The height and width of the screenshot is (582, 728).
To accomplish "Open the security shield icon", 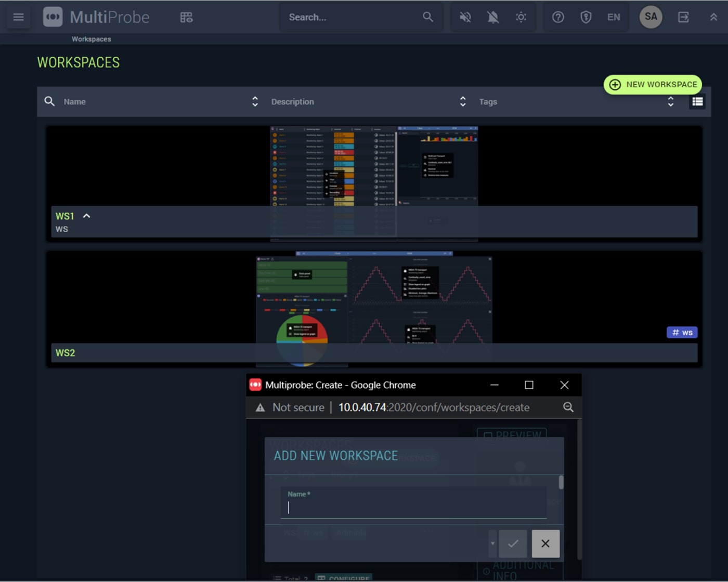I will coord(586,17).
